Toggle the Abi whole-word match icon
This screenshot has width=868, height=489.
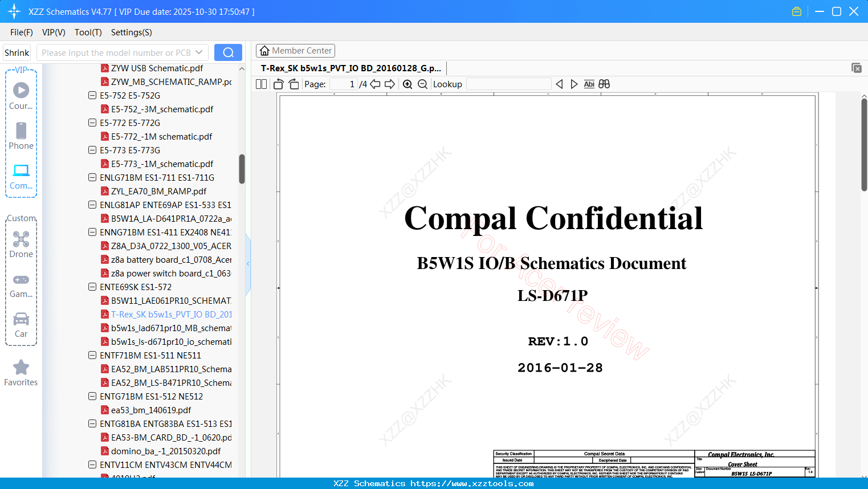coord(589,84)
